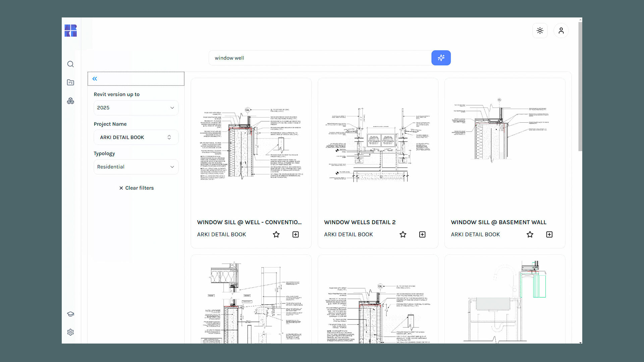Click the search field containing 'window well'

320,58
